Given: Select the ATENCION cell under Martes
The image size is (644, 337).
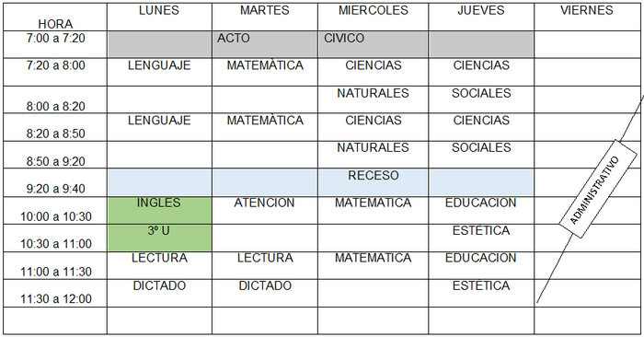Looking at the screenshot, I should coord(265,211).
